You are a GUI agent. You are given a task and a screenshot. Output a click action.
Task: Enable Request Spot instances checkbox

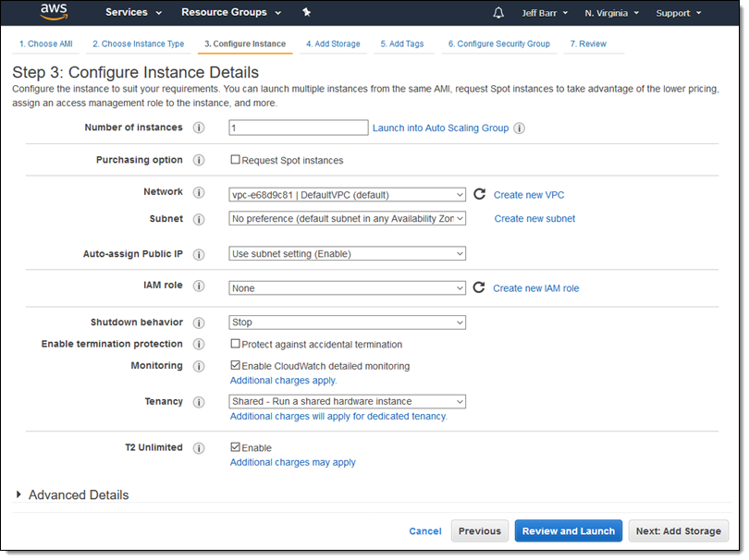[x=235, y=160]
